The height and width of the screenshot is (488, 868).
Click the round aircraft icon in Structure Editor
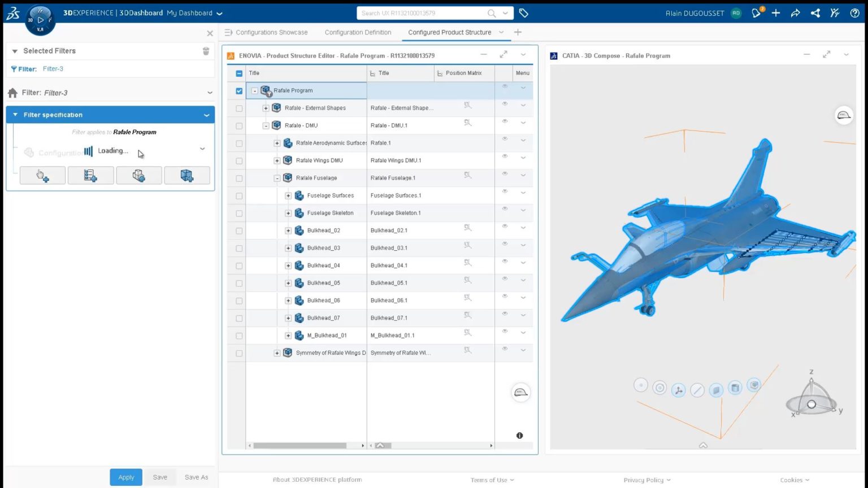pyautogui.click(x=520, y=393)
